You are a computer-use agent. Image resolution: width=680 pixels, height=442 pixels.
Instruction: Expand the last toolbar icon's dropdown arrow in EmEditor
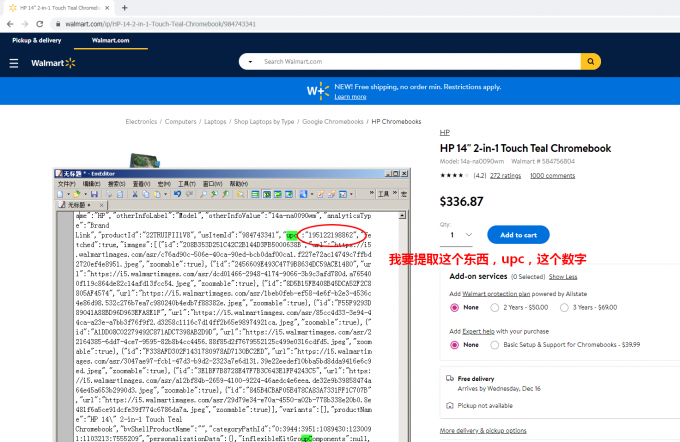point(351,194)
